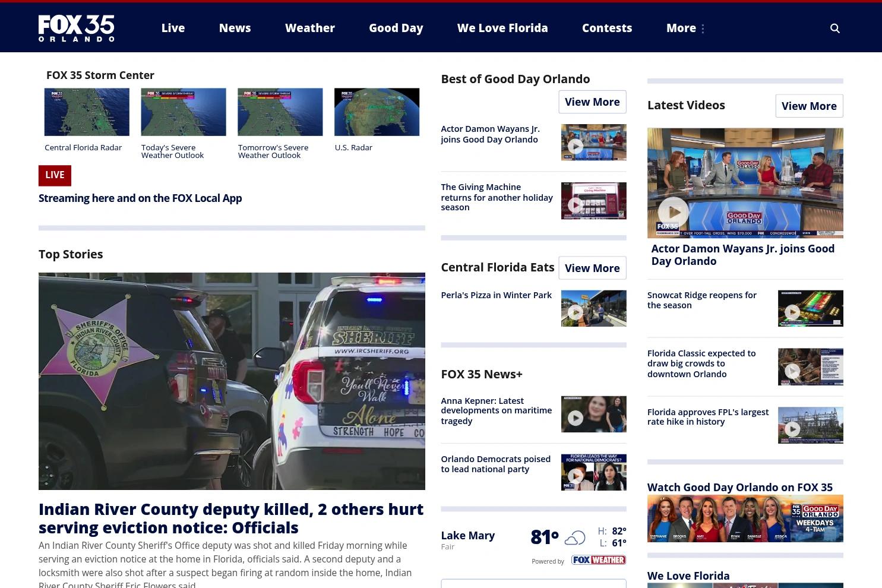Expand the More menu

[685, 28]
